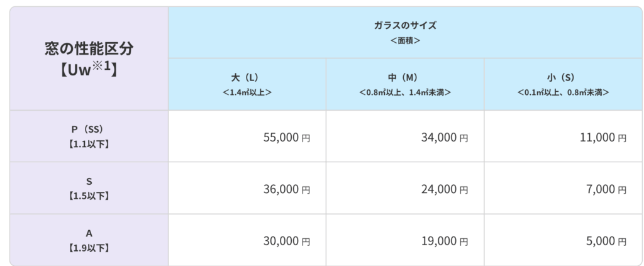
Task: Click the 大 (L) column header
Action: [x=247, y=78]
